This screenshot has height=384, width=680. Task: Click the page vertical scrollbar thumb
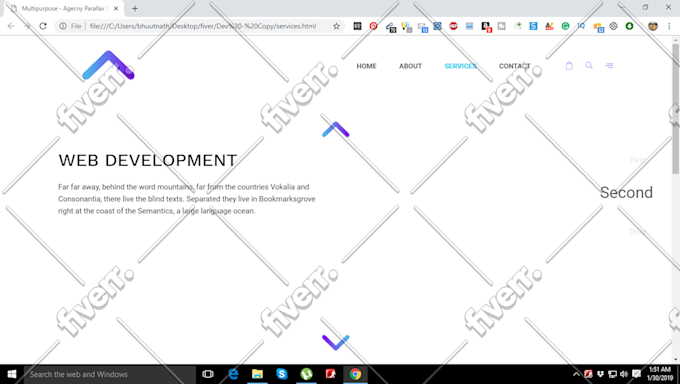pyautogui.click(x=676, y=108)
